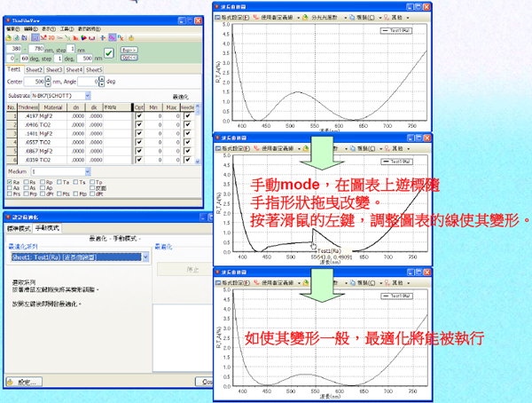
Task: Click format settings icon in bottom graph window
Action: pos(218,282)
